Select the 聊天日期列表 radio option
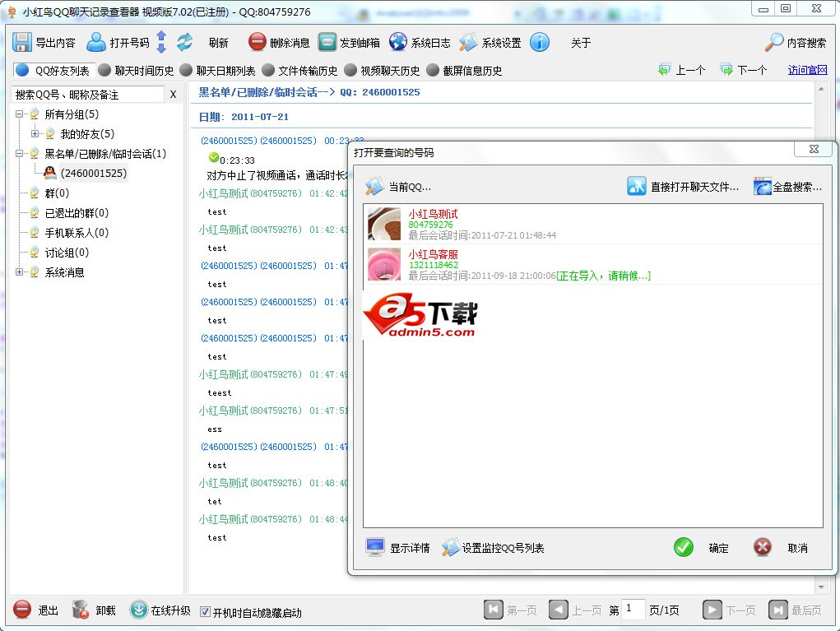 click(186, 70)
